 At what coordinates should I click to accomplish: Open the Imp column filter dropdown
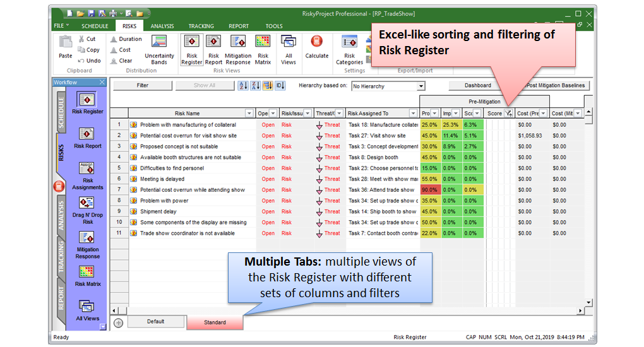click(x=456, y=114)
